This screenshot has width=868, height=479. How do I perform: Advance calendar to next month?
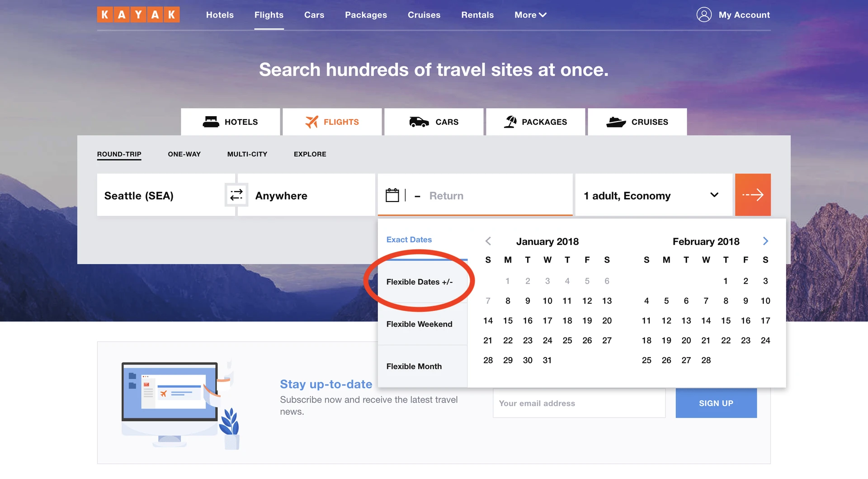coord(765,241)
